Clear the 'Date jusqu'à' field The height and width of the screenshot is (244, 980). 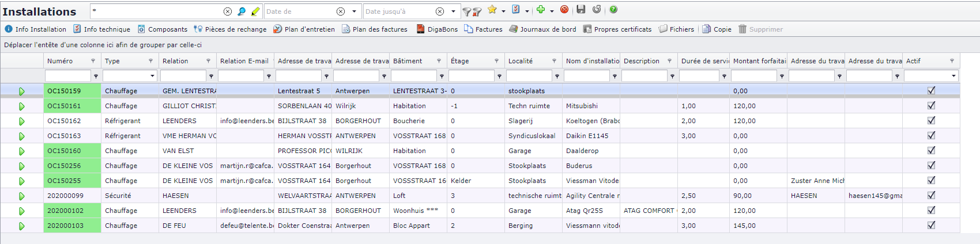point(440,12)
